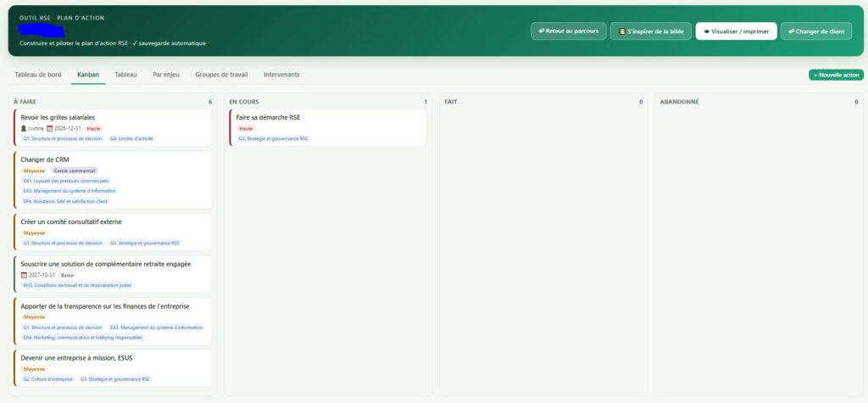Switch to the Tableau tab
This screenshot has width=868, height=403.
pyautogui.click(x=125, y=75)
